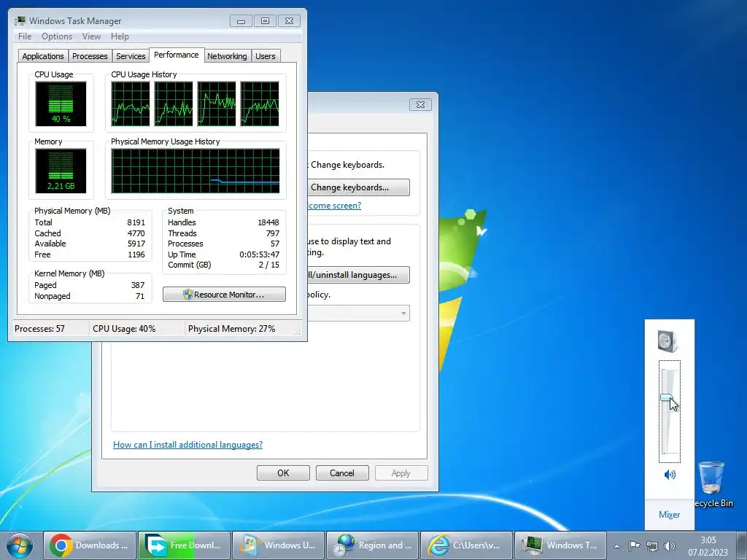747x560 pixels.
Task: Switch to Services tab
Action: pos(131,56)
